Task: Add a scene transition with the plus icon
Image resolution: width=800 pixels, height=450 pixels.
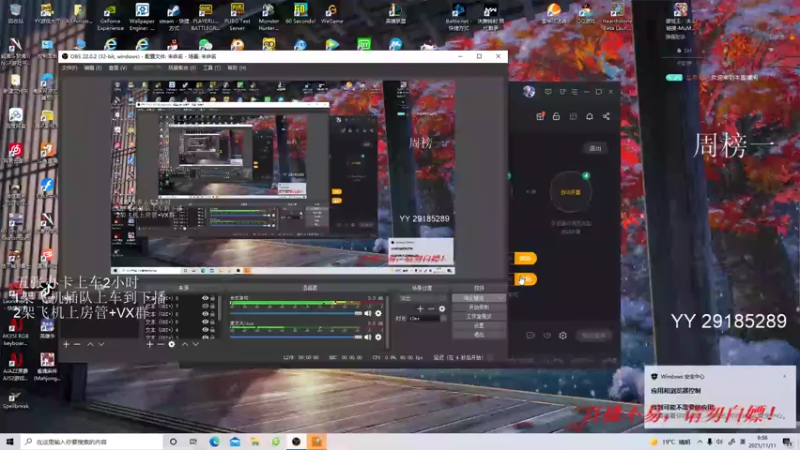Action: (420, 309)
